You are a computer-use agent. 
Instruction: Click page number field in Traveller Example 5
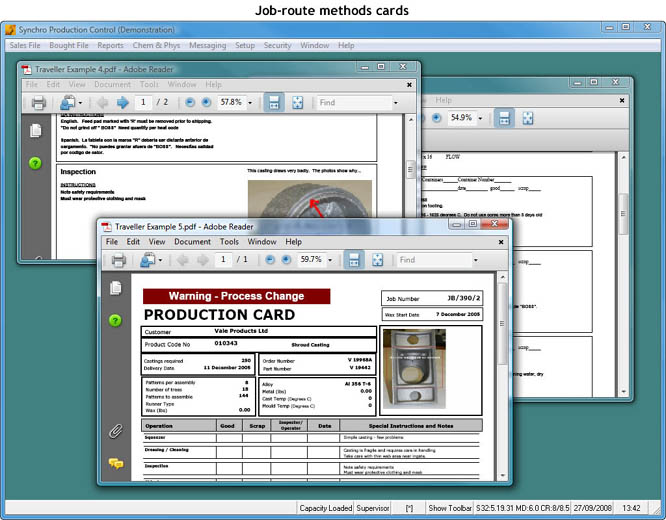(223, 259)
